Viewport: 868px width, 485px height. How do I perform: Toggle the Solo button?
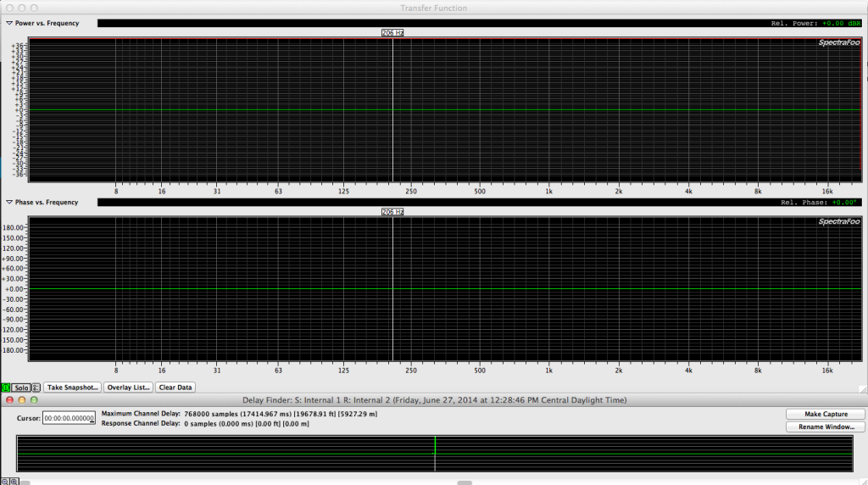pyautogui.click(x=20, y=387)
